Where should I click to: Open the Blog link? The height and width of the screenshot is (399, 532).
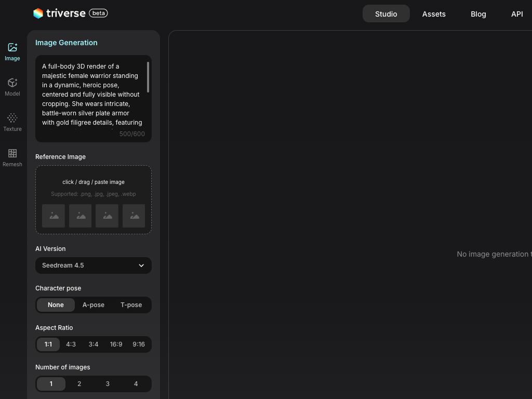tap(478, 14)
